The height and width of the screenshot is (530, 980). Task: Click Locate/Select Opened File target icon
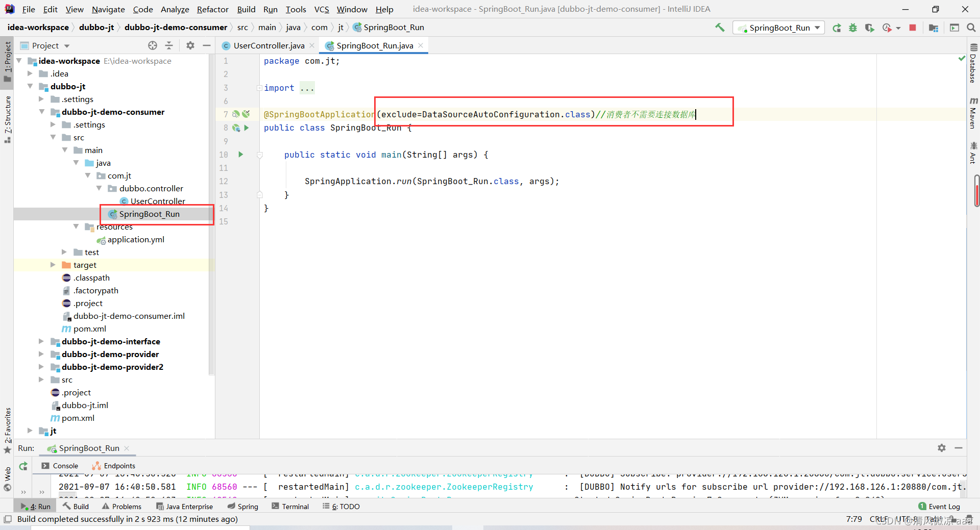(x=153, y=45)
